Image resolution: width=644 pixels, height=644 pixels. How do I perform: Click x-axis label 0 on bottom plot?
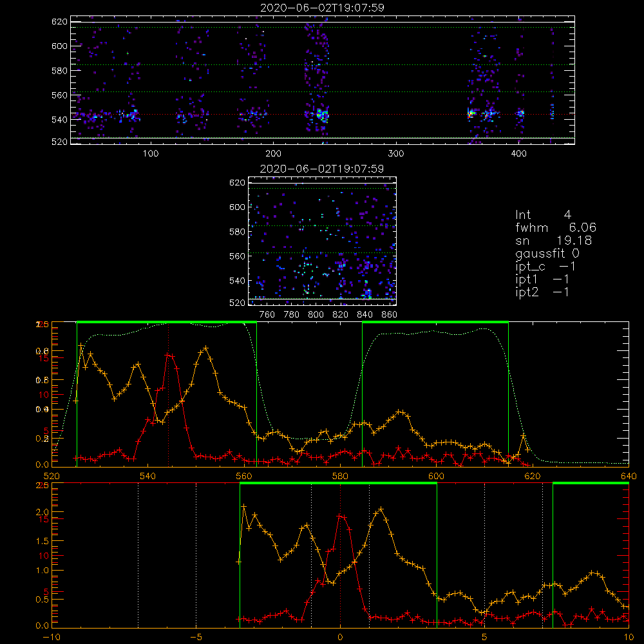[340, 638]
